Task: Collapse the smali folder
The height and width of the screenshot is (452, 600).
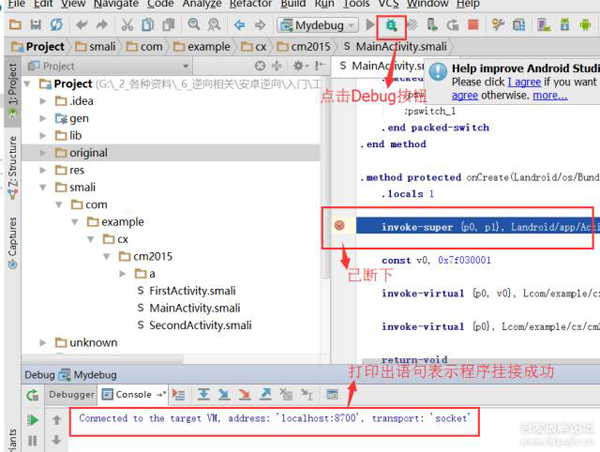Action: pyautogui.click(x=43, y=187)
